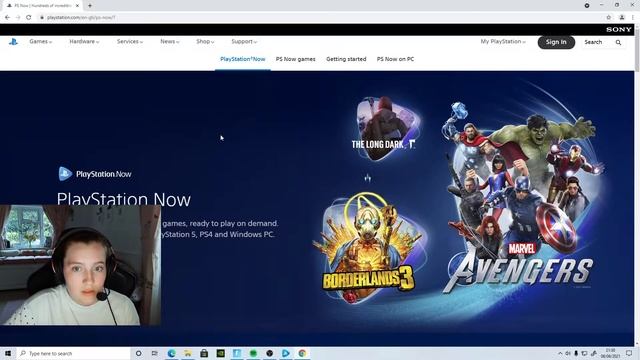Image resolution: width=640 pixels, height=360 pixels.
Task: Open the PS Now on PC tab
Action: 395,59
